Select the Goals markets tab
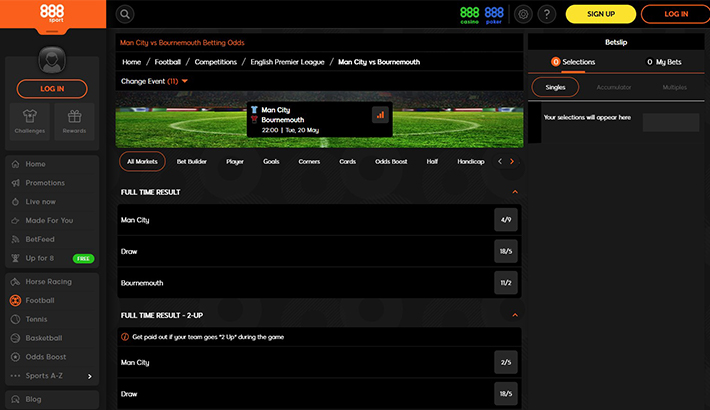 pyautogui.click(x=271, y=162)
